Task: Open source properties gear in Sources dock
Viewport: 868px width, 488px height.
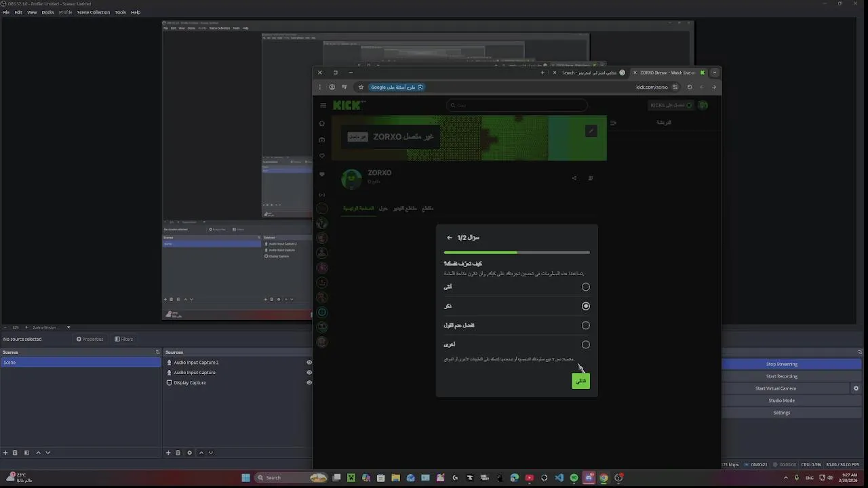Action: coord(189,453)
